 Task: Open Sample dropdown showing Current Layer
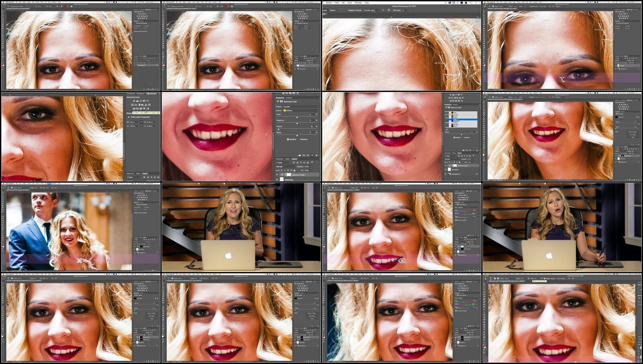click(x=372, y=10)
